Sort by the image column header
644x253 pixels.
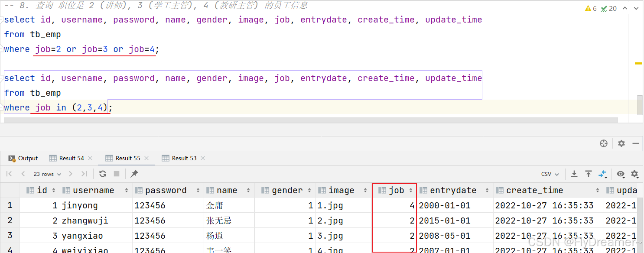click(343, 190)
